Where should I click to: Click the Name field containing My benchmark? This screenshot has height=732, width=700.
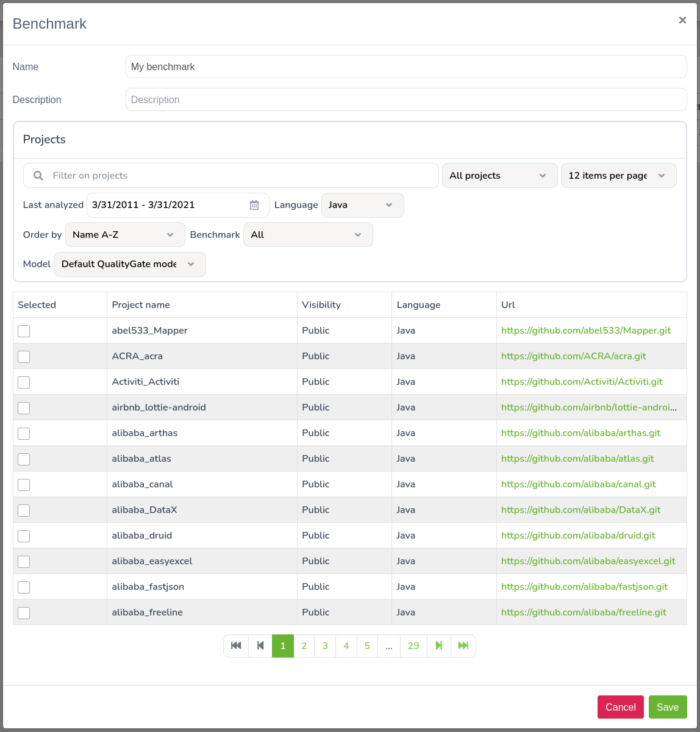(x=406, y=67)
